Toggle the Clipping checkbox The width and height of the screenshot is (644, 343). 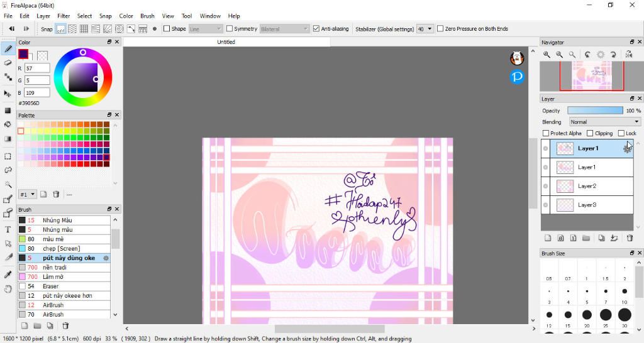[590, 133]
